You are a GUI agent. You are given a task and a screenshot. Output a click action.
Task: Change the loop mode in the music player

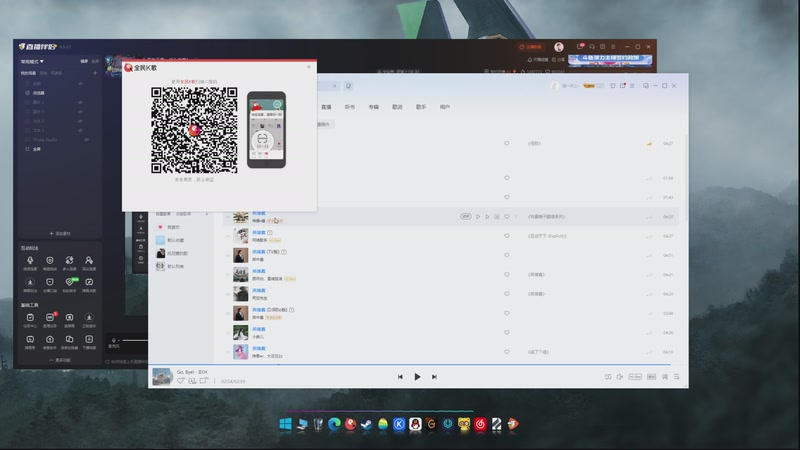tap(608, 377)
